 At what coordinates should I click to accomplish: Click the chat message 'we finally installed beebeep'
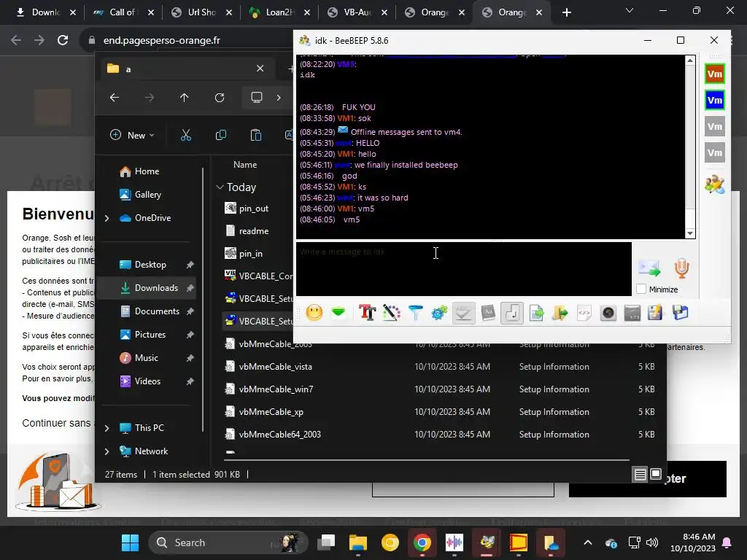(406, 165)
